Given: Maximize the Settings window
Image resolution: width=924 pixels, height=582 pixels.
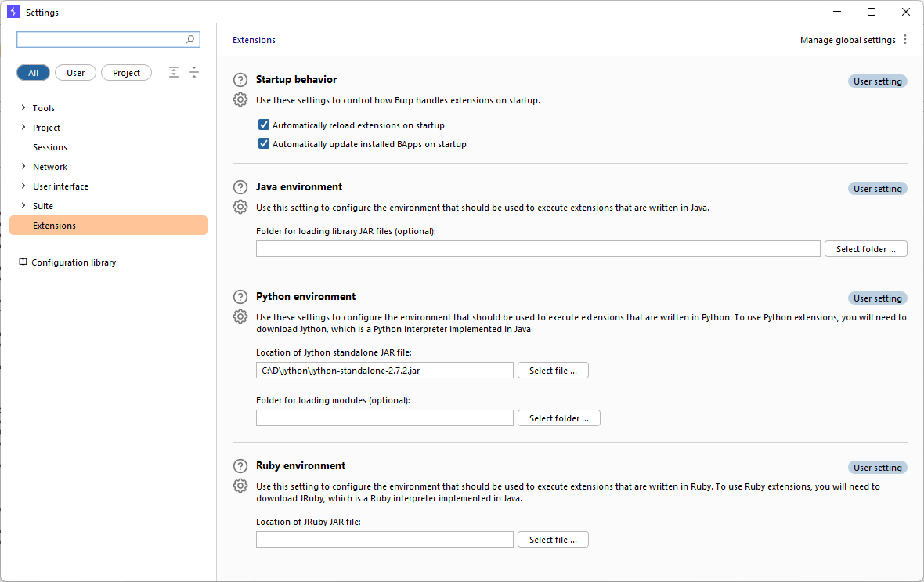Looking at the screenshot, I should coord(872,12).
